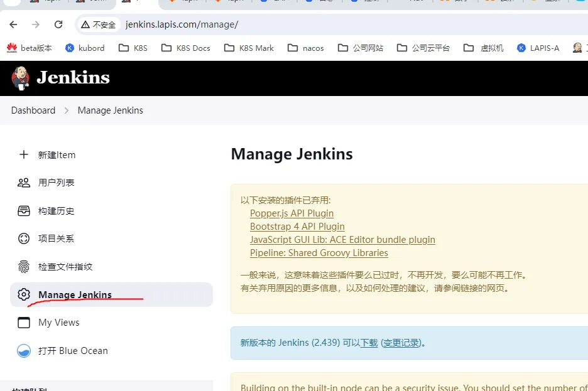Select Manage Jenkins sidebar item
Viewport: 588px width, 391px height.
111,295
